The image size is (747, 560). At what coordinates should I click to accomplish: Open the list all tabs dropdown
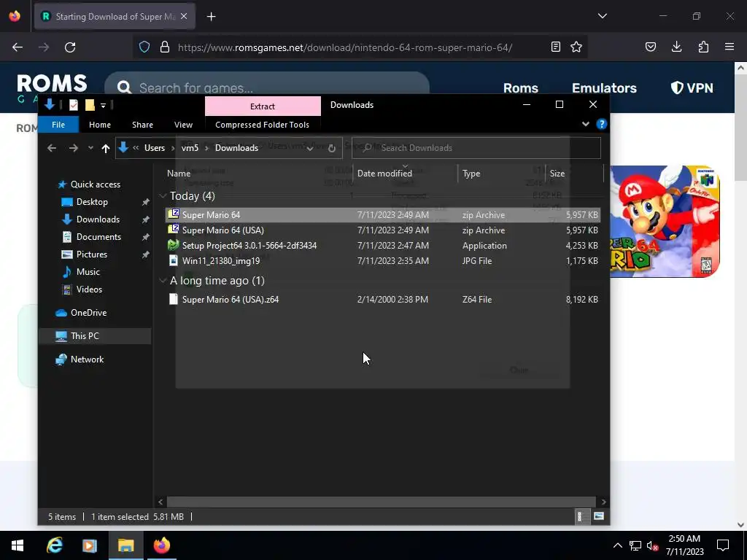603,16
